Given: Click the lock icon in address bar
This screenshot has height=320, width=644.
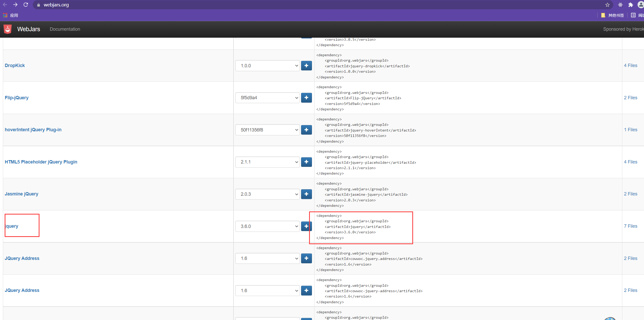Looking at the screenshot, I should pos(39,5).
